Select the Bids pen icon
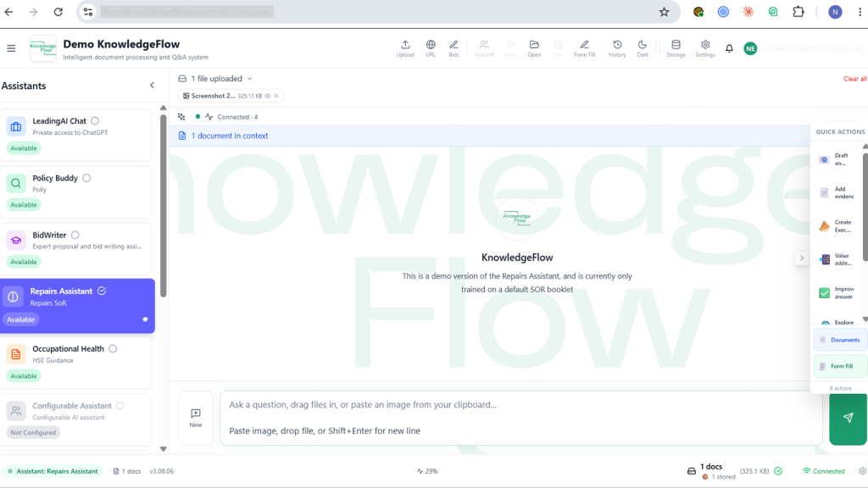The height and width of the screenshot is (488, 868). click(x=454, y=48)
